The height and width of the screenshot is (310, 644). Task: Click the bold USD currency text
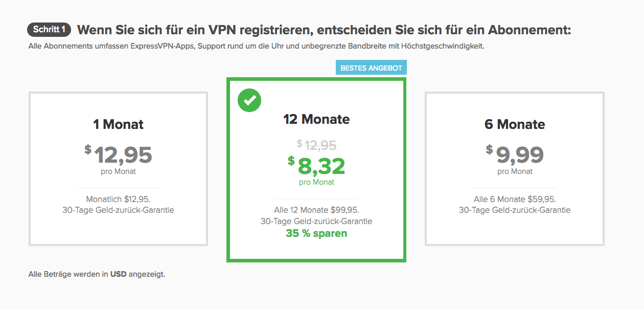pos(119,274)
